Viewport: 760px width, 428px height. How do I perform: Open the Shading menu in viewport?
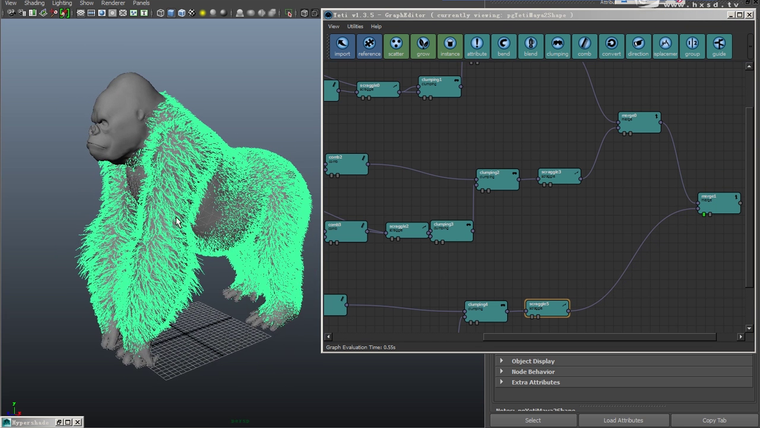point(34,3)
